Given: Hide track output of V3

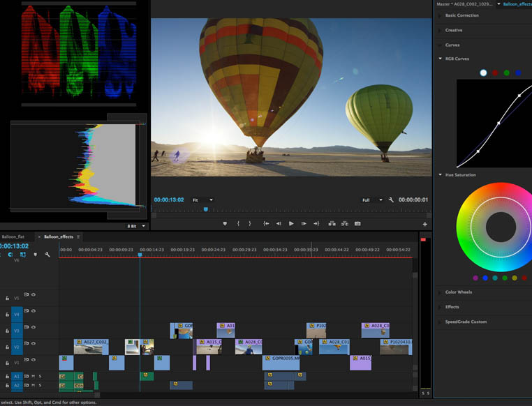Looking at the screenshot, I should tap(34, 327).
